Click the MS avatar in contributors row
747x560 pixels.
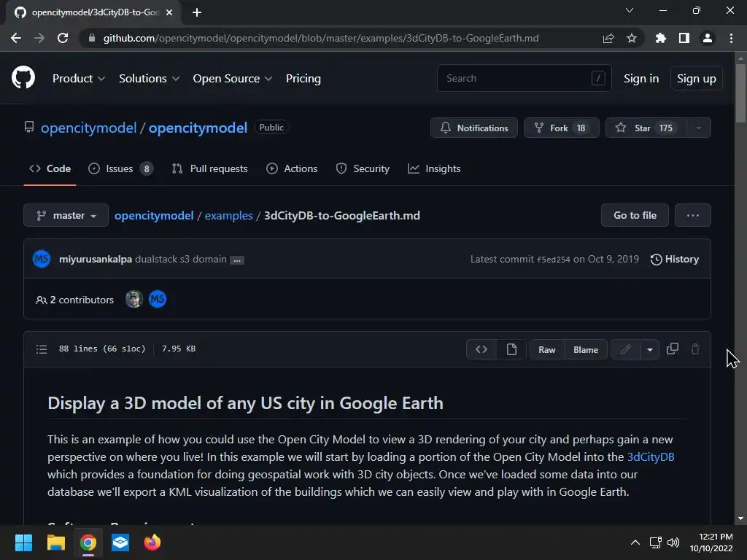158,299
